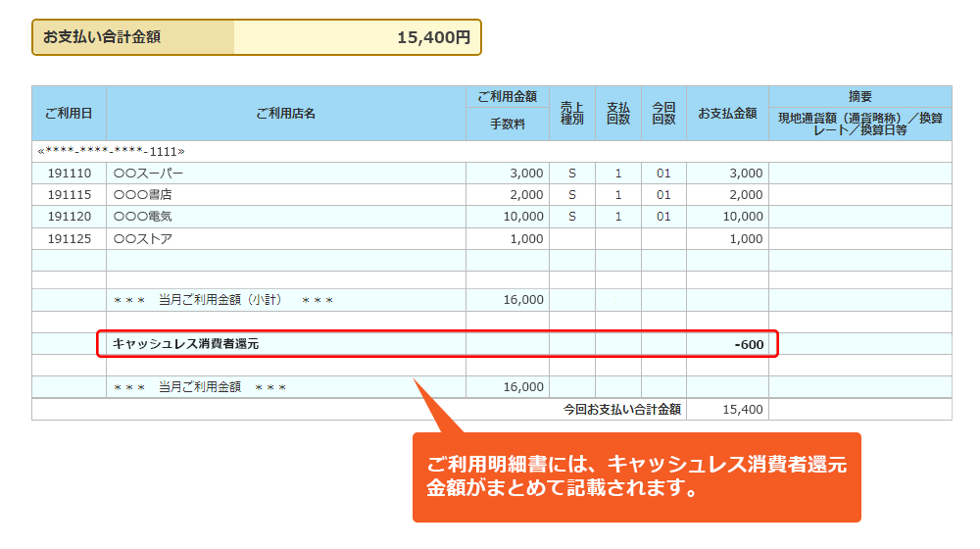Select store name ○○ストア
This screenshot has height=549, width=980.
pyautogui.click(x=142, y=239)
